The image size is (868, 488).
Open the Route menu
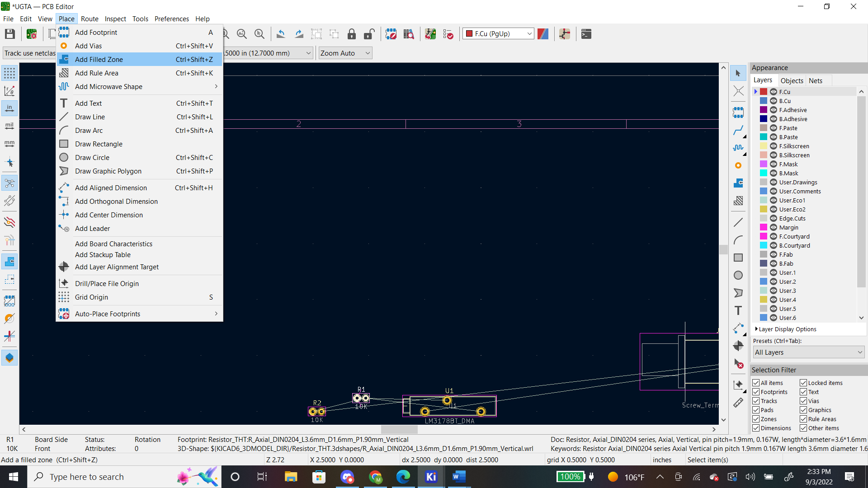click(x=90, y=19)
